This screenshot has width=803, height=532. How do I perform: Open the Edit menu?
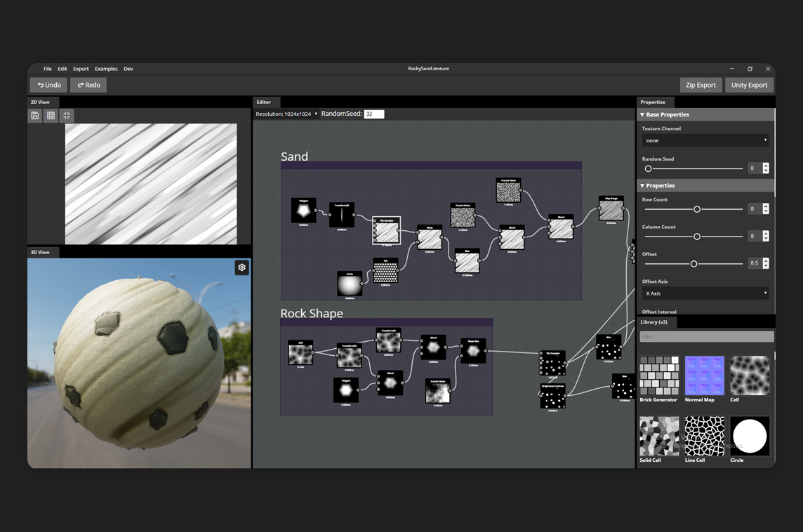62,69
